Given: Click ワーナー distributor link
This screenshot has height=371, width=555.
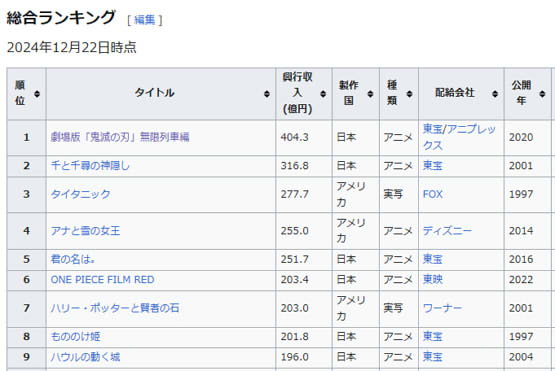Looking at the screenshot, I should [442, 308].
